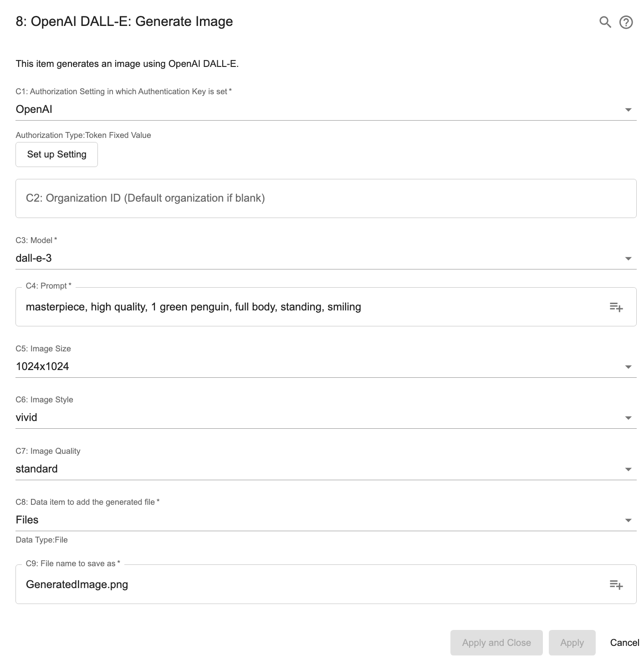Click inside the Organization ID field

(x=319, y=198)
